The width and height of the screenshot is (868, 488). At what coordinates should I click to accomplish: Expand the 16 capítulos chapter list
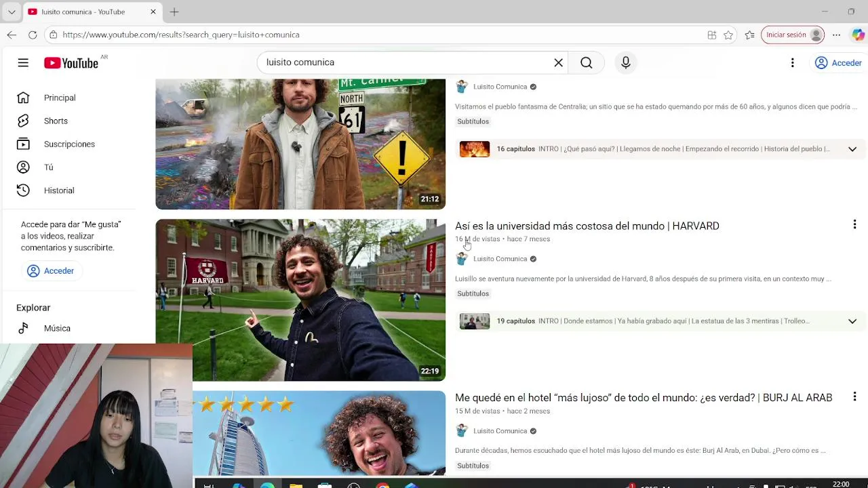pyautogui.click(x=852, y=149)
